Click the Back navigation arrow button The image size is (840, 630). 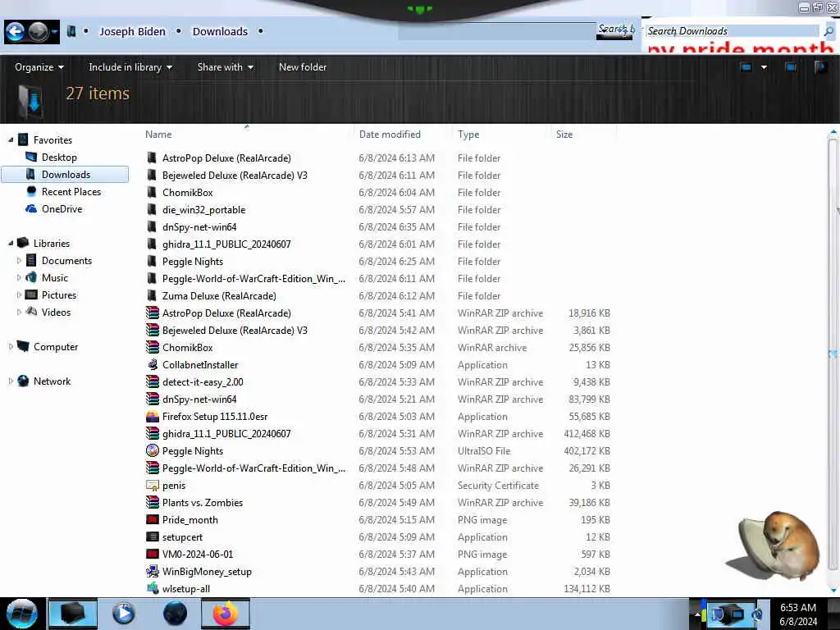tap(15, 32)
